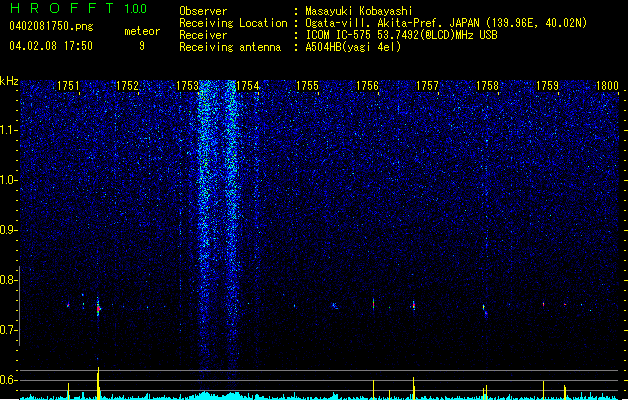
Task: Click the 1800 time axis marker
Action: coord(607,86)
